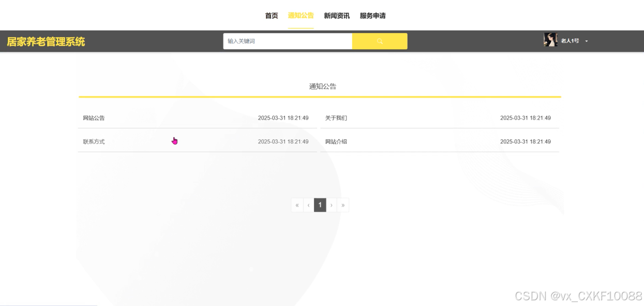644x306 pixels.
Task: Go to next page with › button
Action: coord(332,205)
